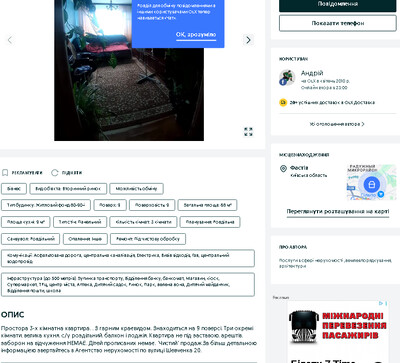Open the ad info icon on the banner

380,303
